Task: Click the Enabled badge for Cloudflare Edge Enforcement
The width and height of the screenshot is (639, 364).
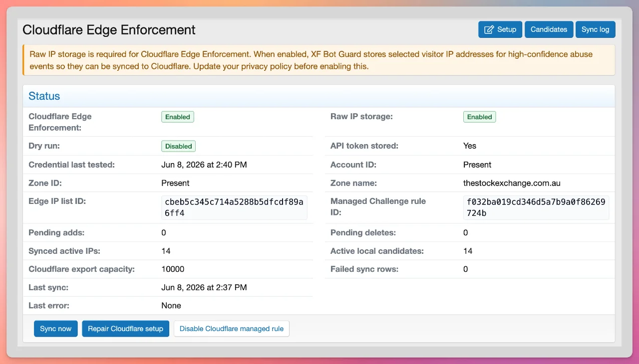Action: [x=178, y=117]
